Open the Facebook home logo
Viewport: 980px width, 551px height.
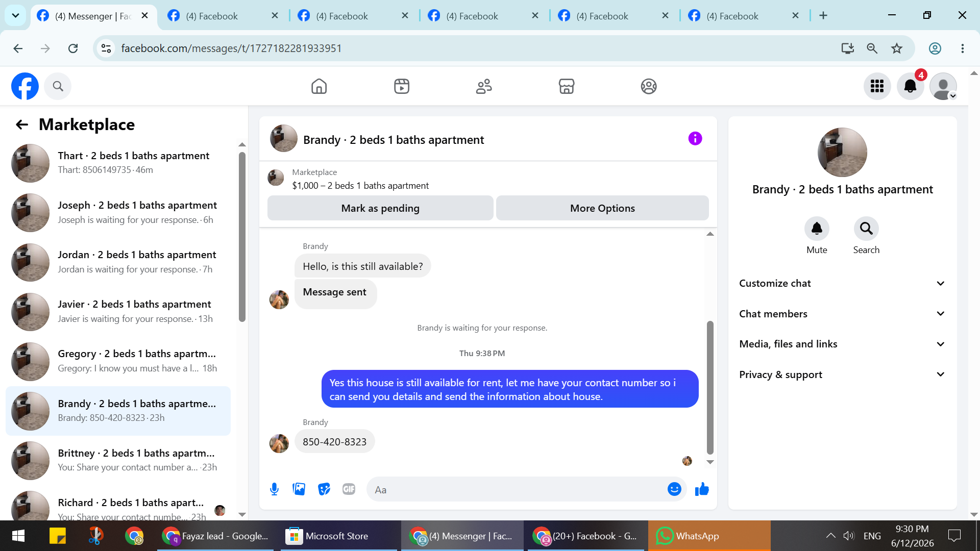[25, 86]
